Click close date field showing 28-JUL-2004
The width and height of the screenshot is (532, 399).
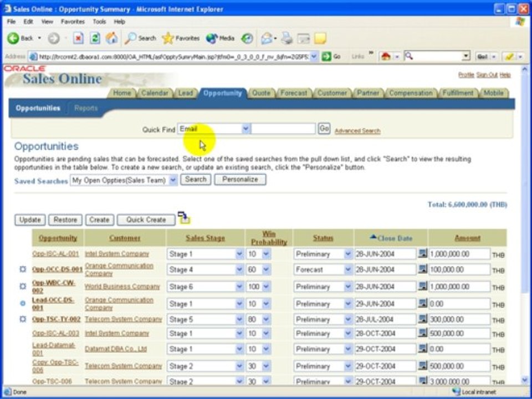coord(385,319)
